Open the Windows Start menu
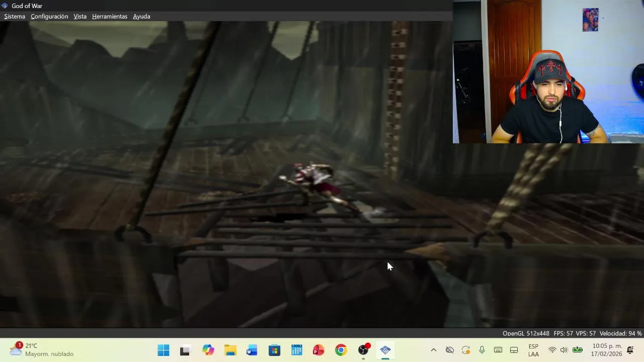 tap(164, 350)
